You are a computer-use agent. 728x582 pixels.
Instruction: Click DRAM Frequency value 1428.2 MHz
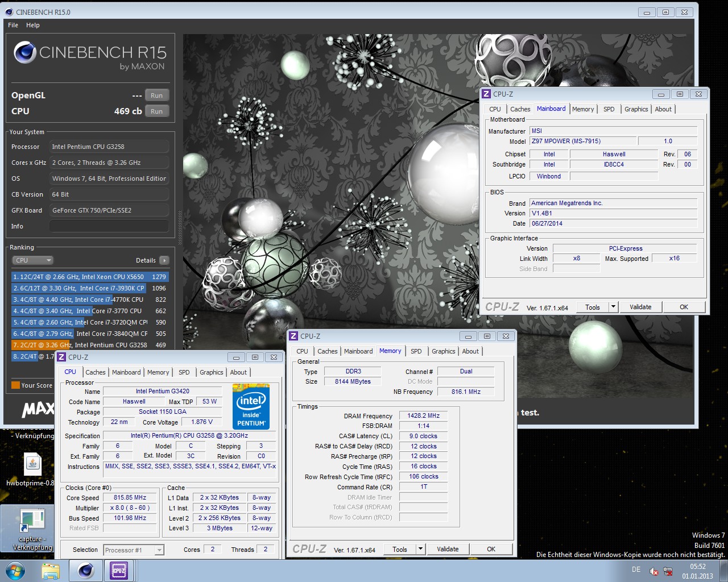[424, 415]
